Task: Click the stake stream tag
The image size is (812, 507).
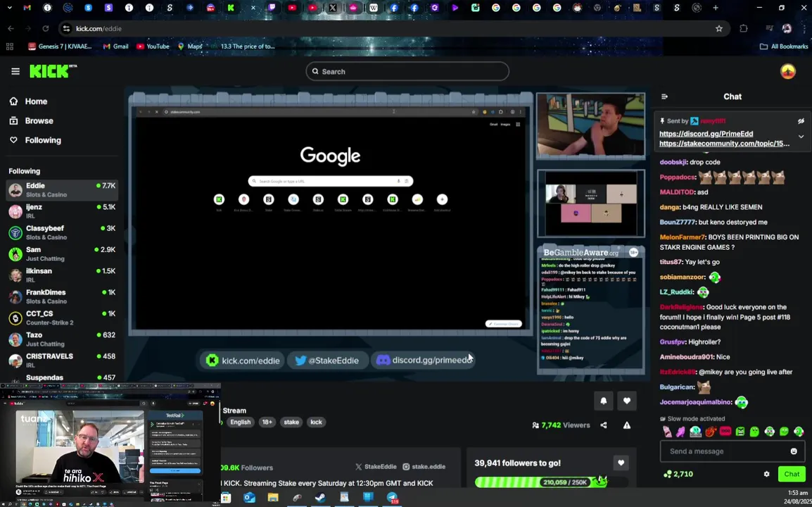Action: click(x=291, y=422)
